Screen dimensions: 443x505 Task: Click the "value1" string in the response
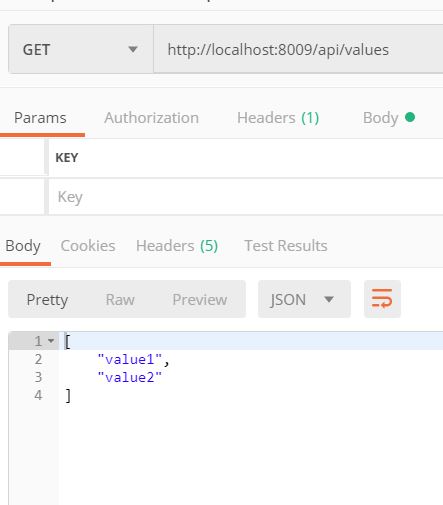[130, 359]
